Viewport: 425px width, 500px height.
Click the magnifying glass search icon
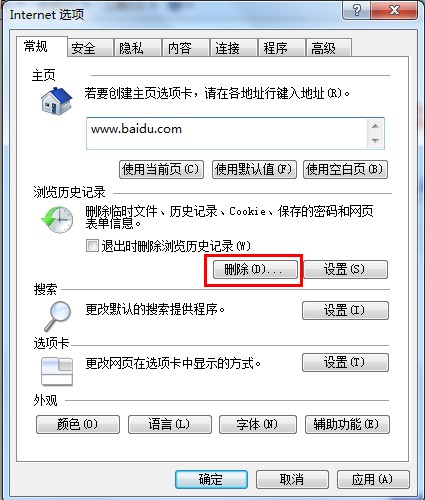[57, 316]
